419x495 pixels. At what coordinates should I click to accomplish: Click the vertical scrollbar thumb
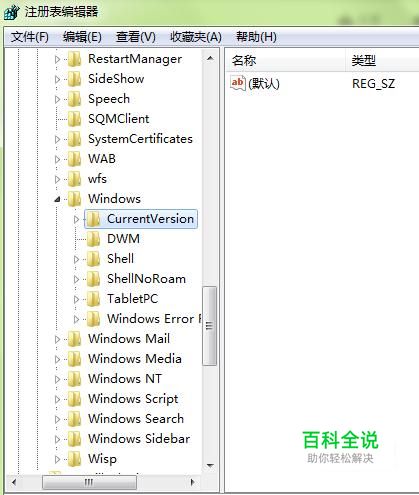[210, 326]
